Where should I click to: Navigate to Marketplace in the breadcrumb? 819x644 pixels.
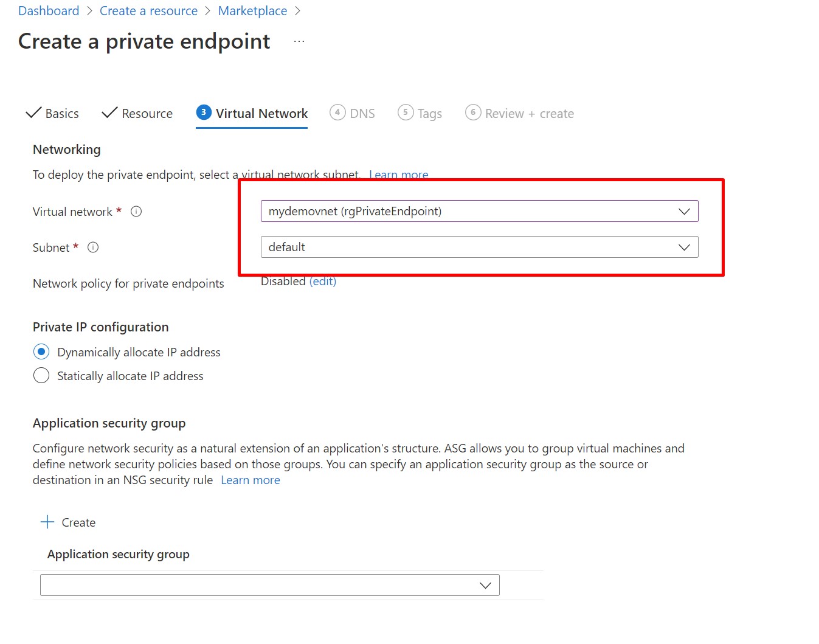(x=252, y=11)
